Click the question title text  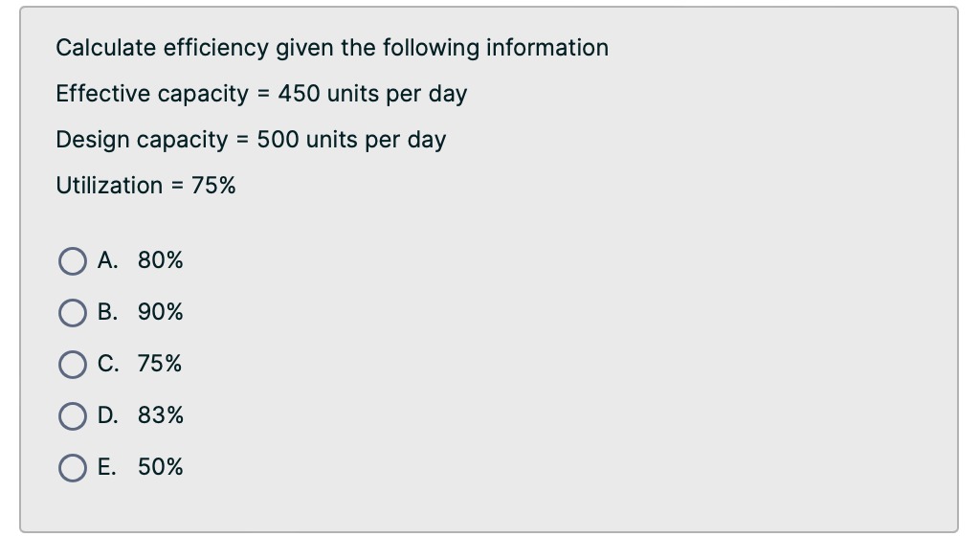[x=332, y=47]
